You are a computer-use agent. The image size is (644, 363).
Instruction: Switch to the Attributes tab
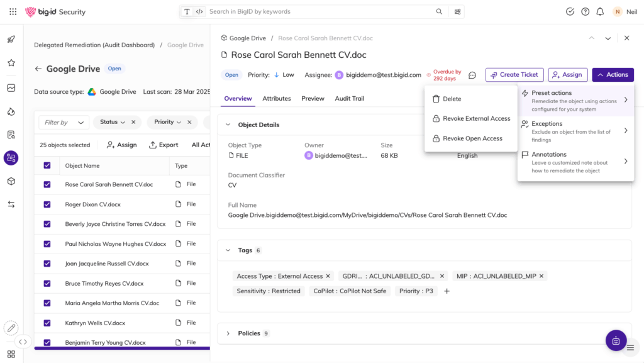(277, 99)
